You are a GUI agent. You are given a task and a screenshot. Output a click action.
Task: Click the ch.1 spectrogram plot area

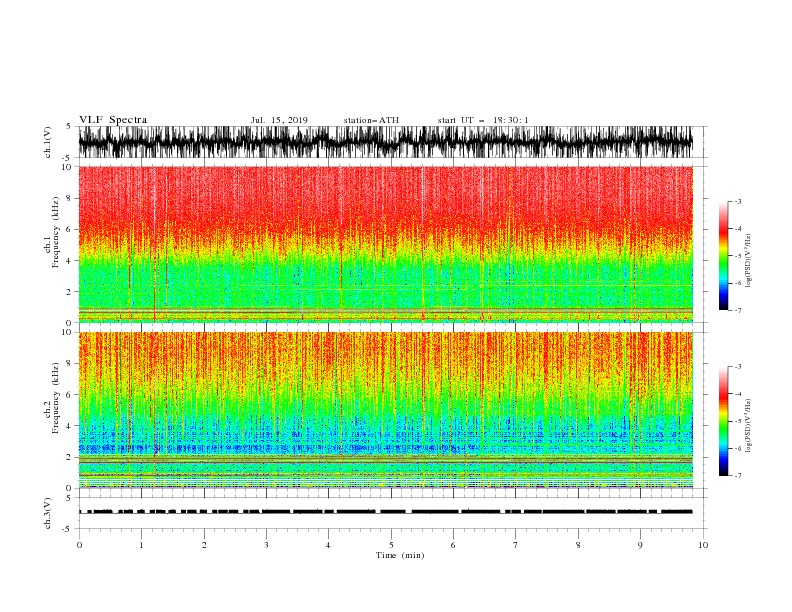tap(385, 244)
